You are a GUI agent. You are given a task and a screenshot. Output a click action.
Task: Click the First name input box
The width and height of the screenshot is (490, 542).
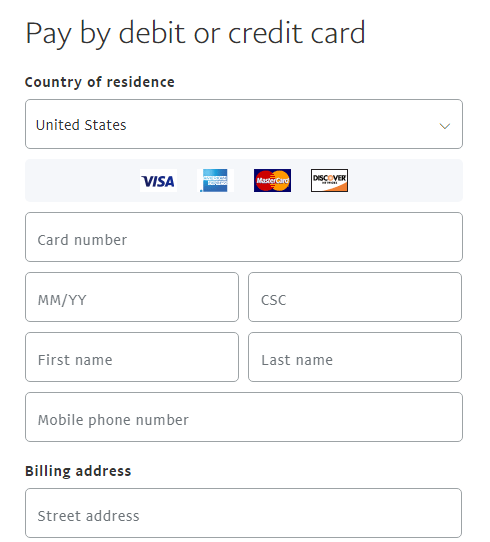[x=132, y=357]
